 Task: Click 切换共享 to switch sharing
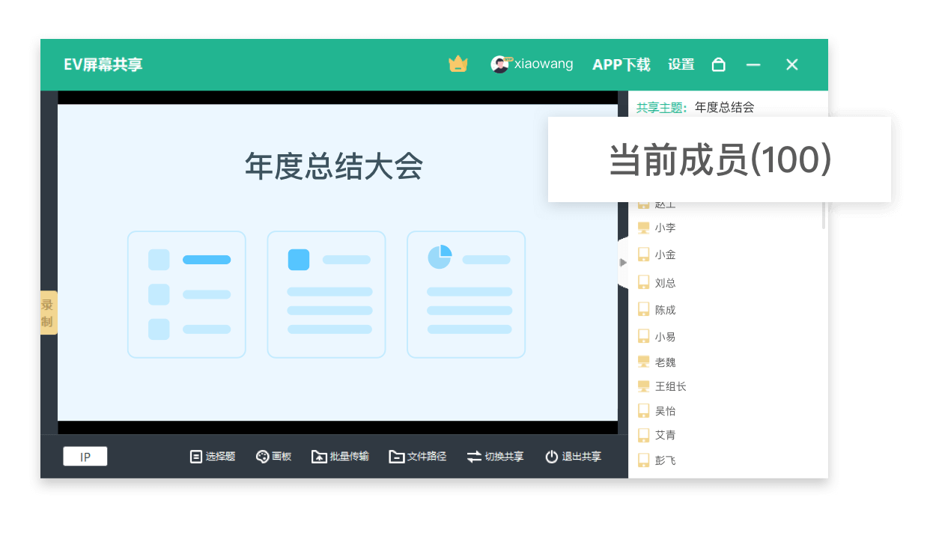(495, 457)
